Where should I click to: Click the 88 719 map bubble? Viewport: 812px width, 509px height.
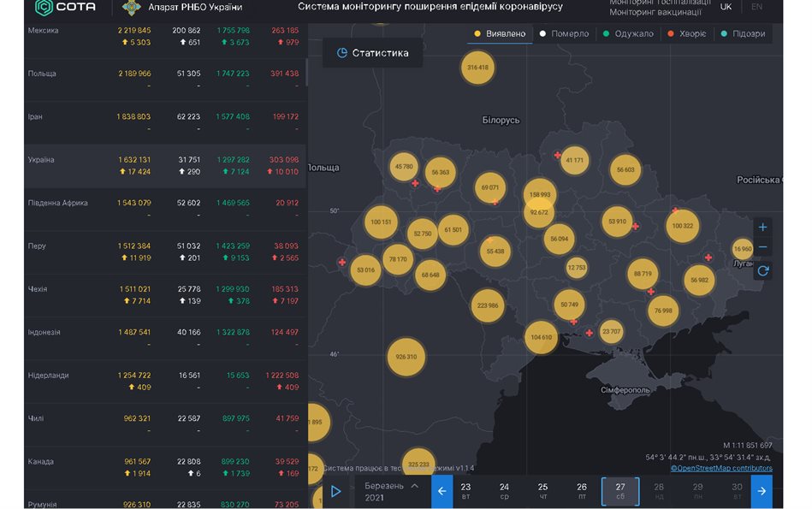[x=643, y=274]
